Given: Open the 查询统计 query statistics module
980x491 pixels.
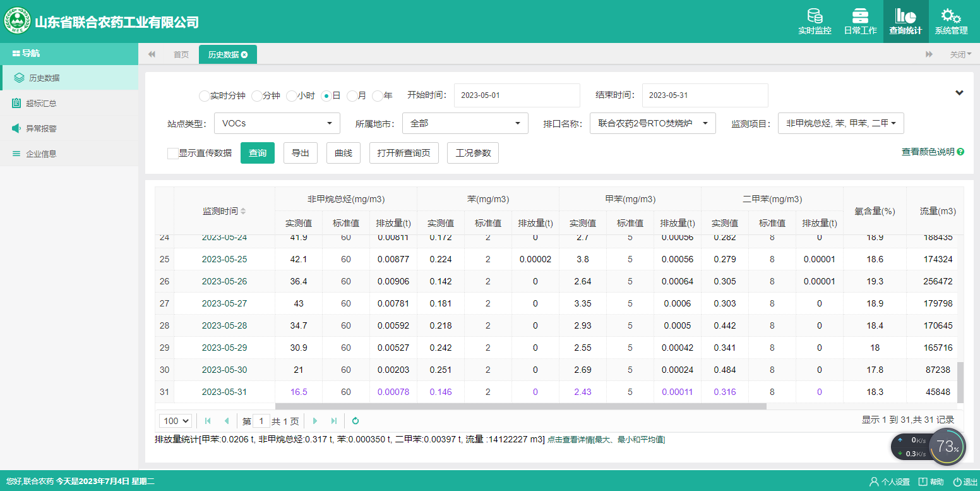Looking at the screenshot, I should pyautogui.click(x=905, y=21).
